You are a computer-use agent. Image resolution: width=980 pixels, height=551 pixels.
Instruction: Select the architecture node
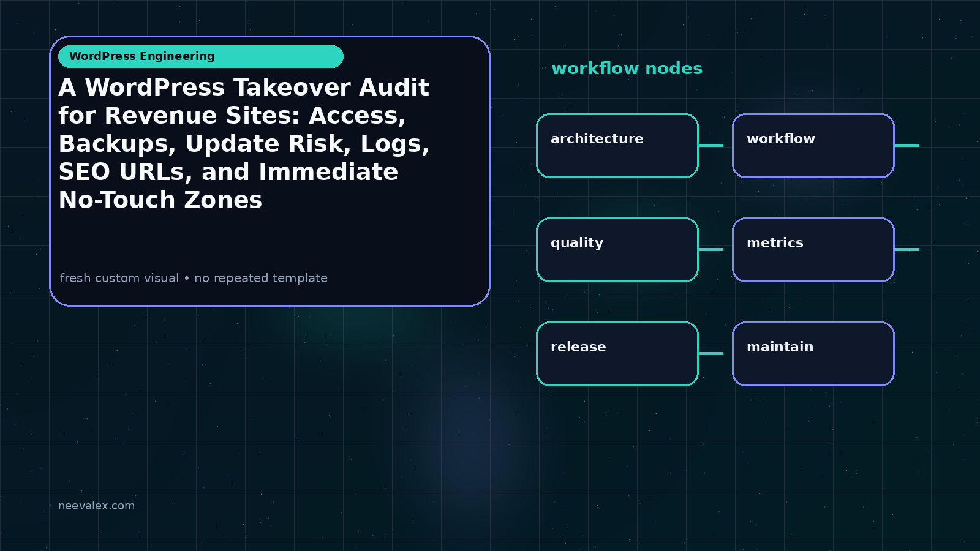pyautogui.click(x=617, y=146)
